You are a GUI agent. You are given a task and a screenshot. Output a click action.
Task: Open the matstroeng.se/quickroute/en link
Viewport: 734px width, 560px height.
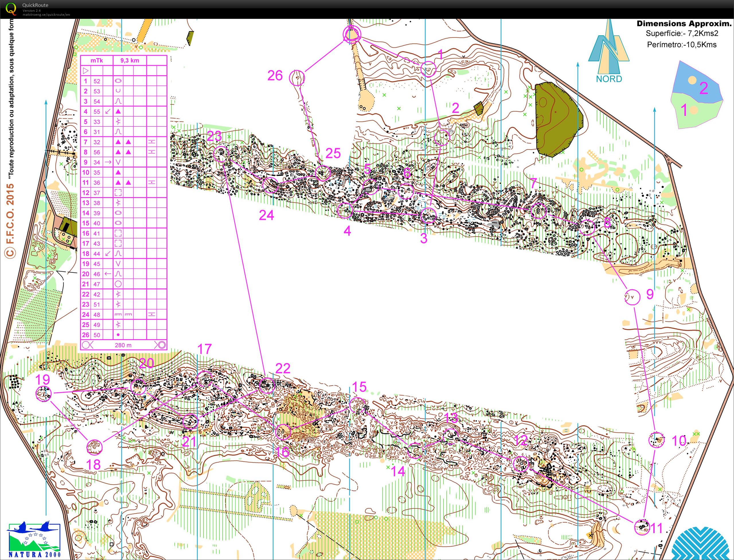click(x=46, y=15)
